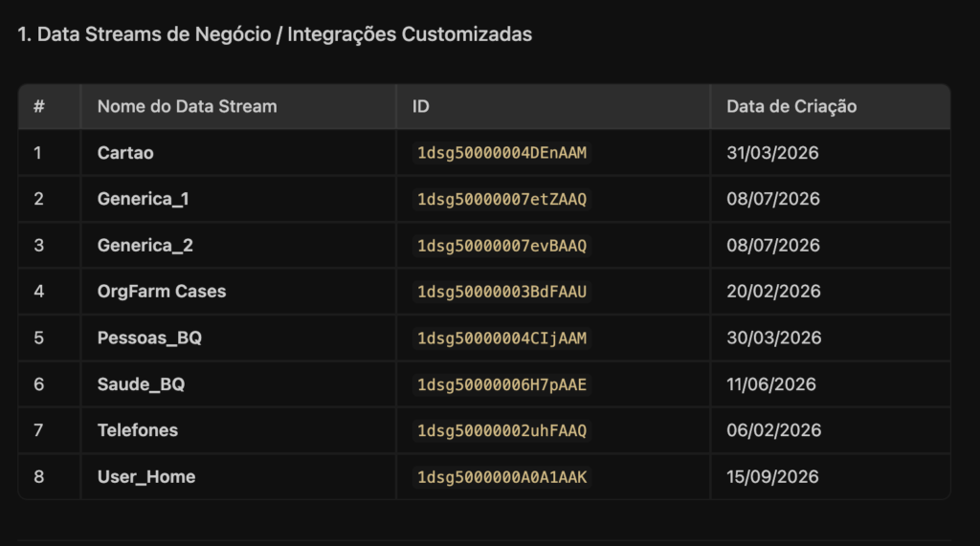
Task: Click the date 06/02/2026
Action: (x=773, y=430)
